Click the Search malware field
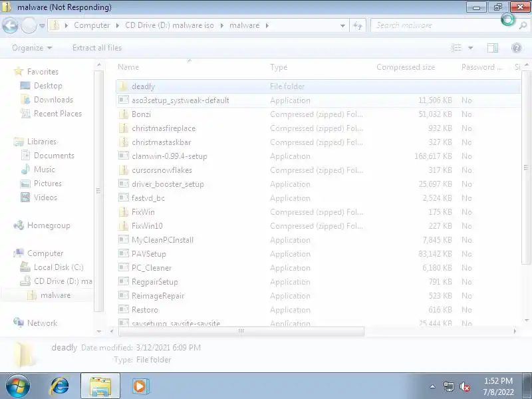The image size is (532, 399). (443, 25)
